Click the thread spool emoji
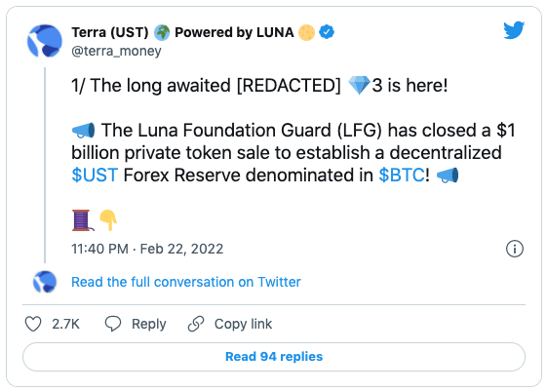The image size is (547, 392). tap(82, 220)
